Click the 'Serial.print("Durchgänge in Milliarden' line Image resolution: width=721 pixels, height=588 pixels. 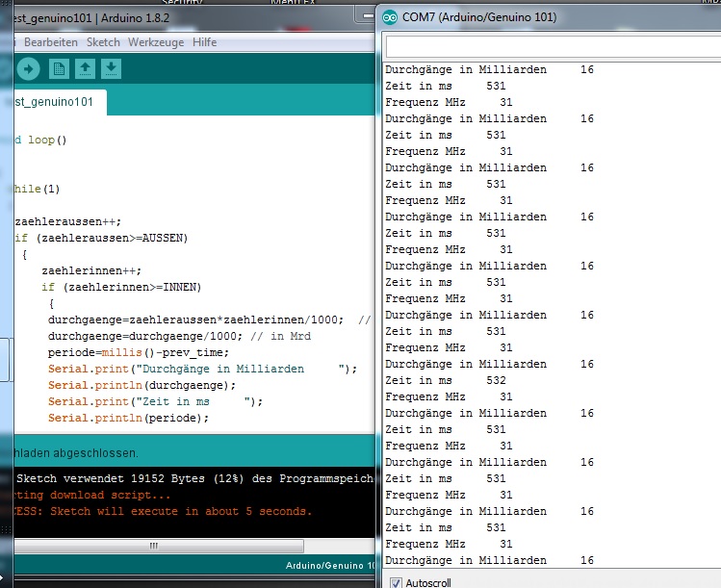click(202, 370)
